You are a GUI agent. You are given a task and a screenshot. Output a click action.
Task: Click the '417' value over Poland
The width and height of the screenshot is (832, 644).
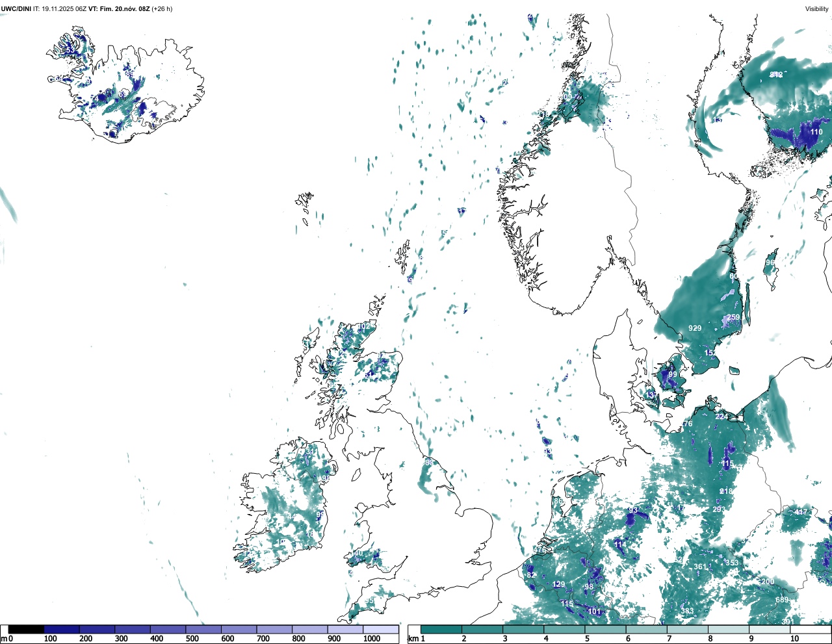801,512
